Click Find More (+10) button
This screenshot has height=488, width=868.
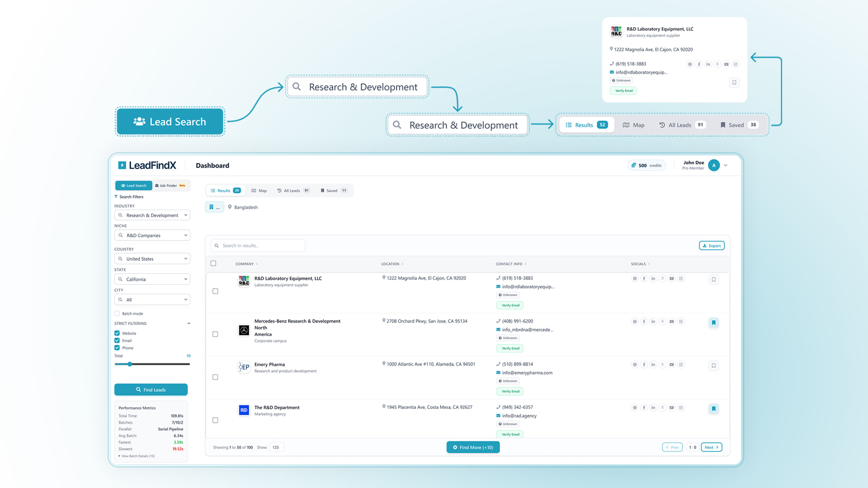473,447
